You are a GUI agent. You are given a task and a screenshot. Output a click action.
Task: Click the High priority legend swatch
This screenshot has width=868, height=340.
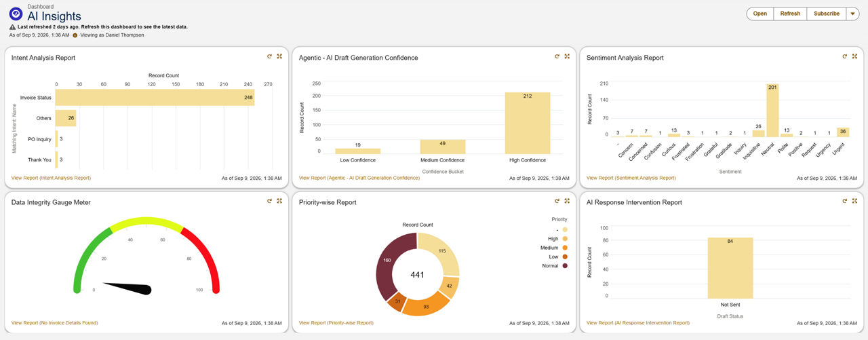click(565, 239)
